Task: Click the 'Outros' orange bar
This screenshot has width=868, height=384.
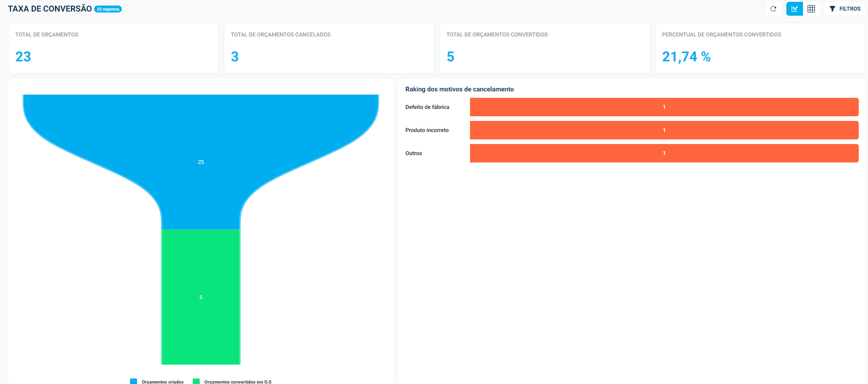Action: click(664, 153)
